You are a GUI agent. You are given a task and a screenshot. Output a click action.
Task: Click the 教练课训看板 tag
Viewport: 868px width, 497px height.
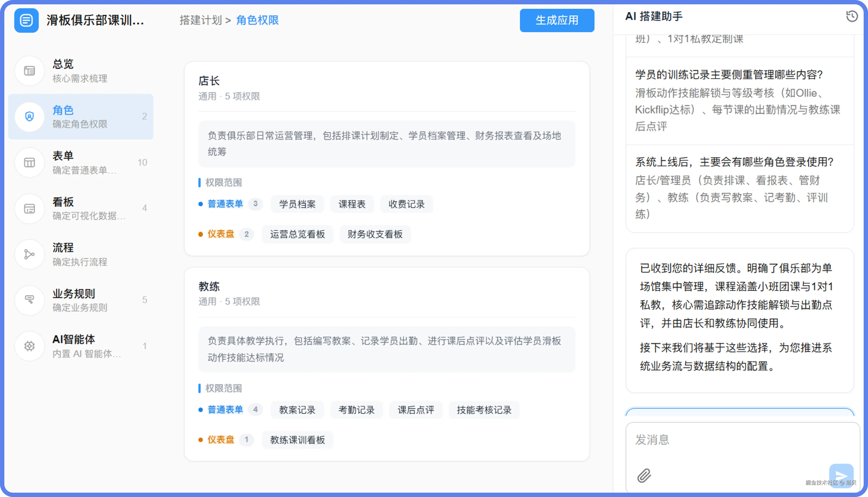click(x=297, y=440)
